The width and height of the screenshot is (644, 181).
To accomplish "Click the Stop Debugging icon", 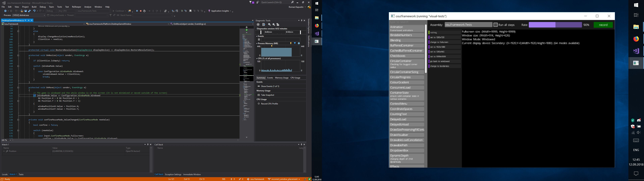I will pos(141,11).
